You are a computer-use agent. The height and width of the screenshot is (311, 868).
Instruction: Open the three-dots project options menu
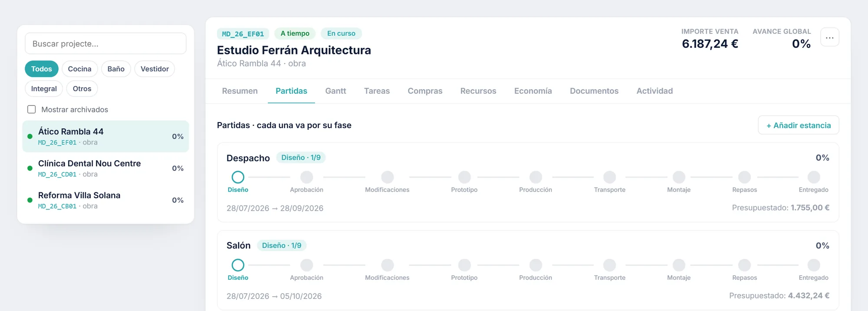[829, 37]
